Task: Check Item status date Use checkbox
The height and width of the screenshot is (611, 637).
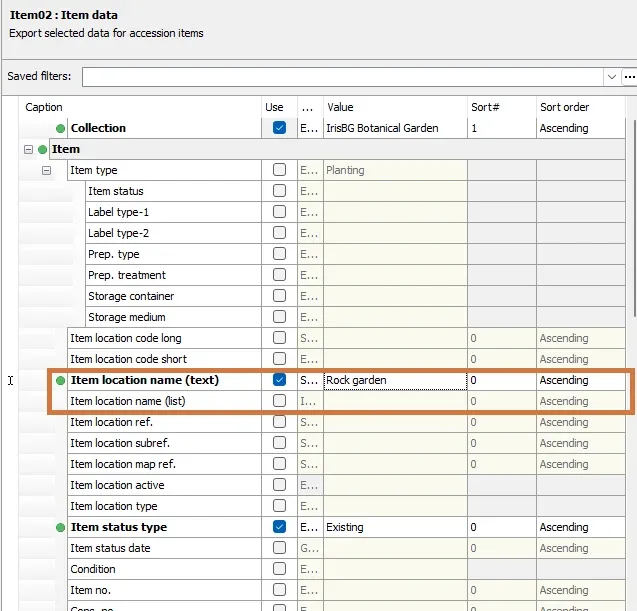Action: click(x=279, y=548)
